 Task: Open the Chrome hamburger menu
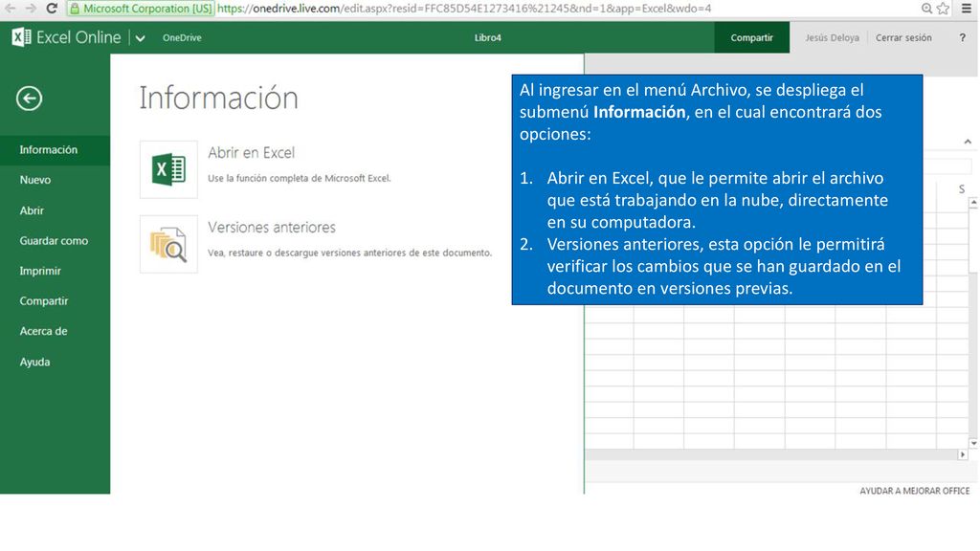tap(967, 8)
